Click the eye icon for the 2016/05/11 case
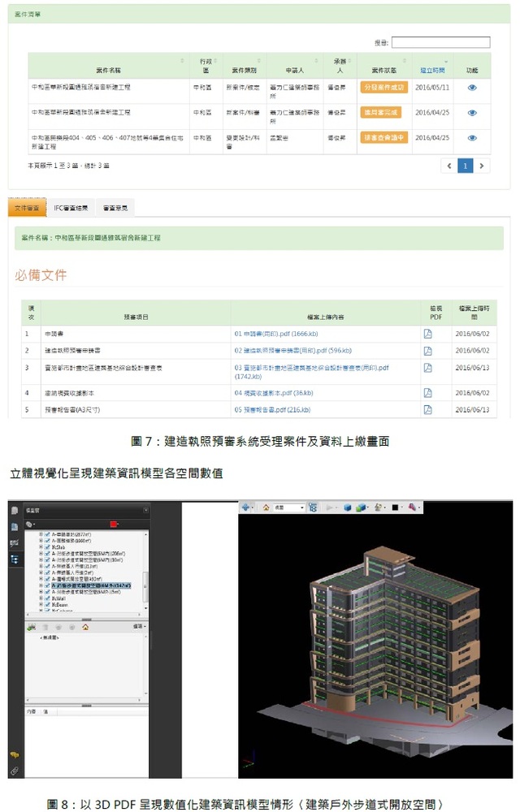The width and height of the screenshot is (520, 812). tap(472, 88)
